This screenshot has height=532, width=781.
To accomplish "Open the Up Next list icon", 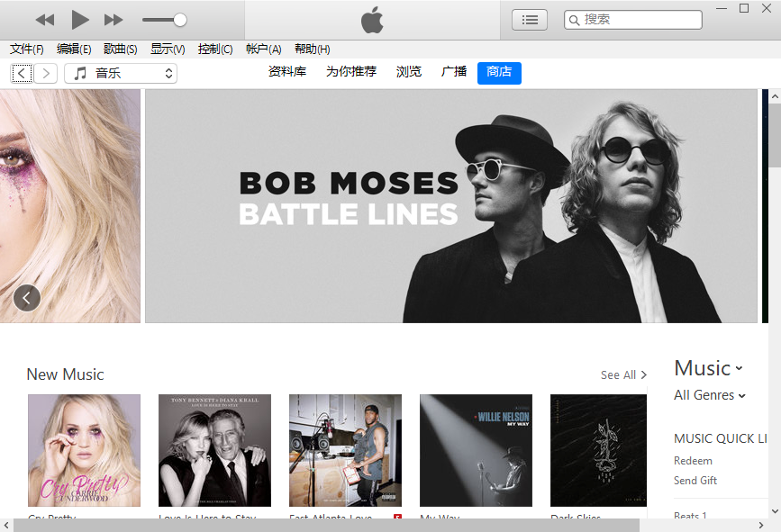I will [530, 19].
